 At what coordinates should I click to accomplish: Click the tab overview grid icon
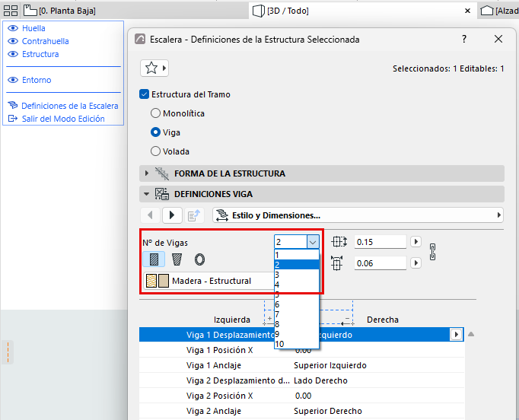coord(11,11)
